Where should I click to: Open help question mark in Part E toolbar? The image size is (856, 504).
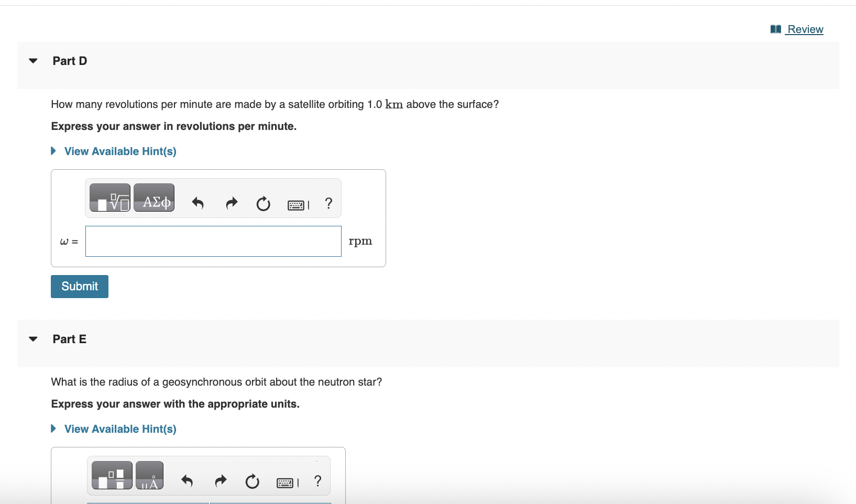(x=317, y=481)
